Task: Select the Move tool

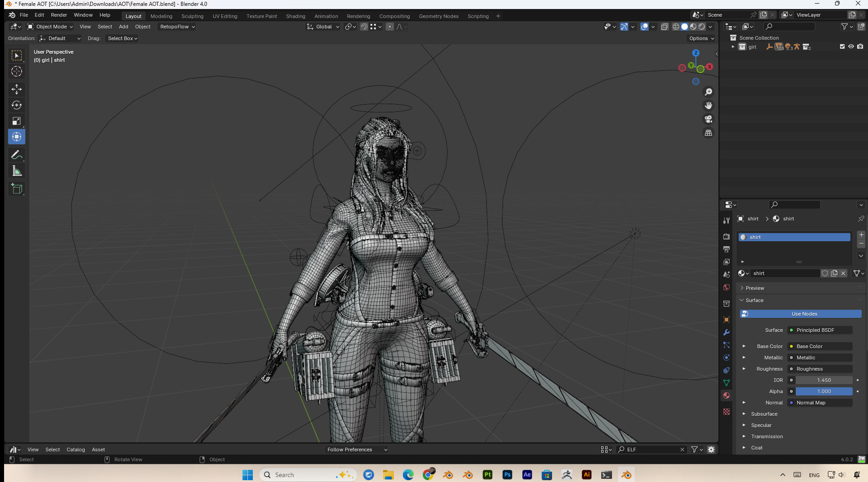Action: tap(17, 89)
